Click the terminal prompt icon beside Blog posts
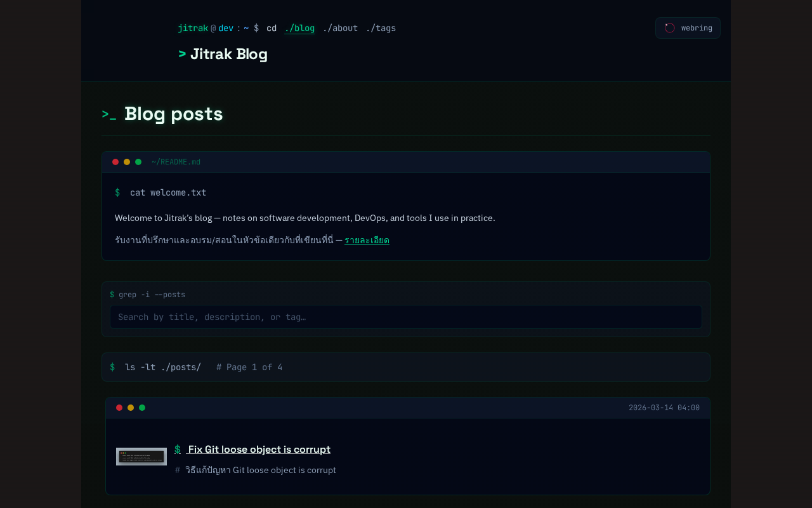 coord(109,114)
